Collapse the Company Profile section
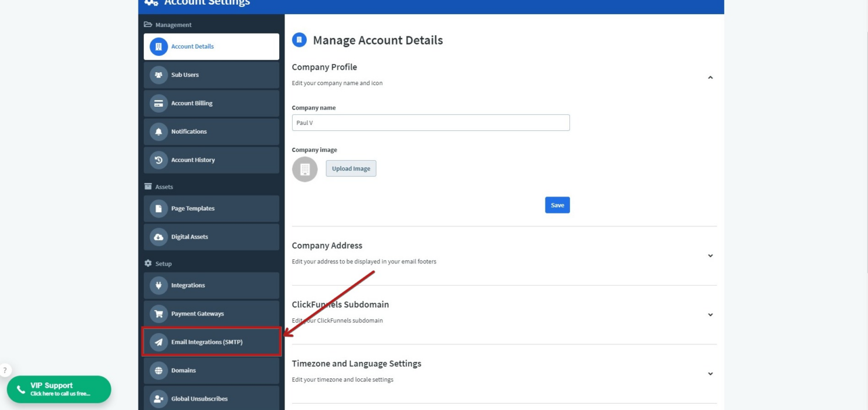Viewport: 868px width, 410px height. click(x=710, y=77)
